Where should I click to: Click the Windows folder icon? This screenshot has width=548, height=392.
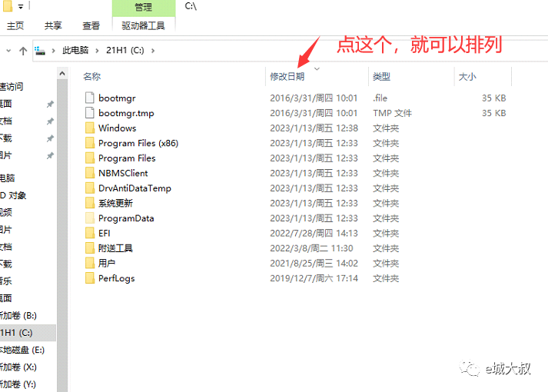(x=90, y=128)
